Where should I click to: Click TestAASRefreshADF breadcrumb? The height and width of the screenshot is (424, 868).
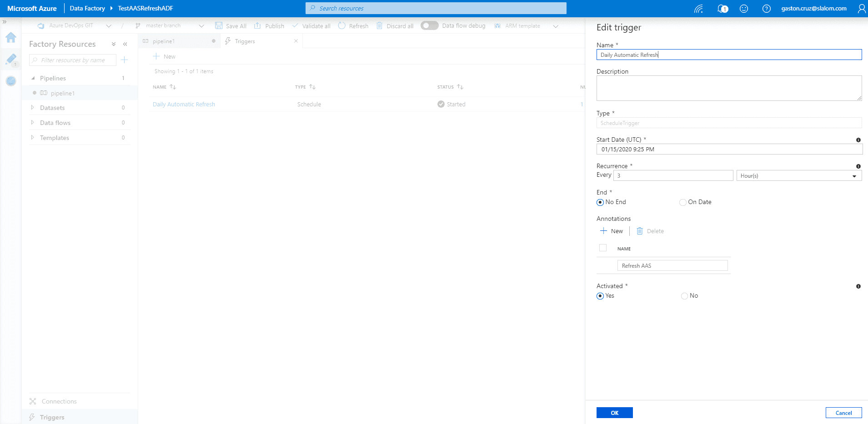click(146, 8)
